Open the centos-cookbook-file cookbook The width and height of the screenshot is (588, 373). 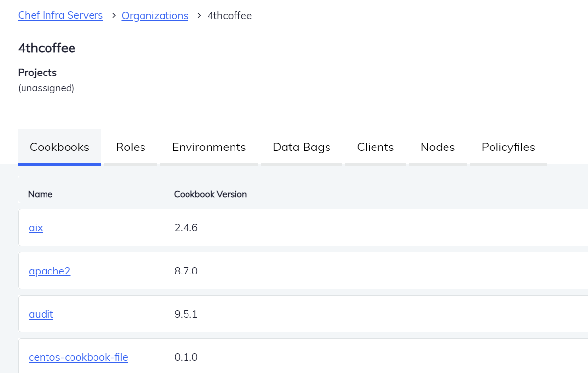[x=78, y=357]
